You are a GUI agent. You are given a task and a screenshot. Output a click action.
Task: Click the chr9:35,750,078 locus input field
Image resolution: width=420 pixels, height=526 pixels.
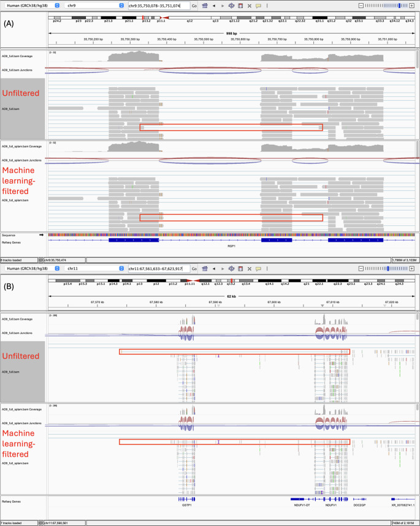pyautogui.click(x=159, y=6)
